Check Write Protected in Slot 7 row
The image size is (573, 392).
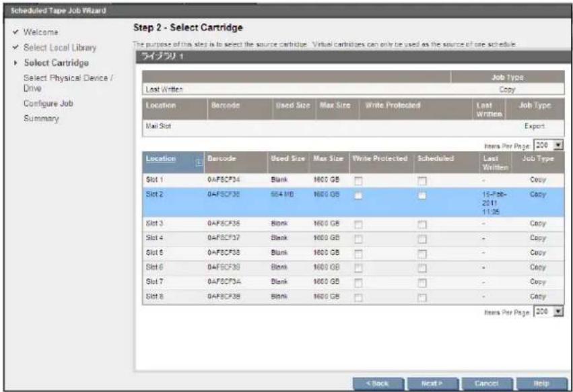[x=358, y=283]
